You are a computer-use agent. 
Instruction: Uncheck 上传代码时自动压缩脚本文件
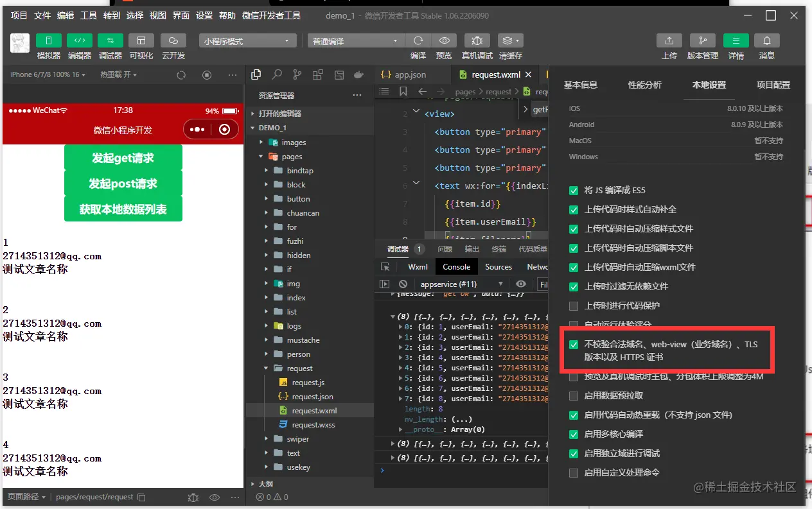(574, 248)
